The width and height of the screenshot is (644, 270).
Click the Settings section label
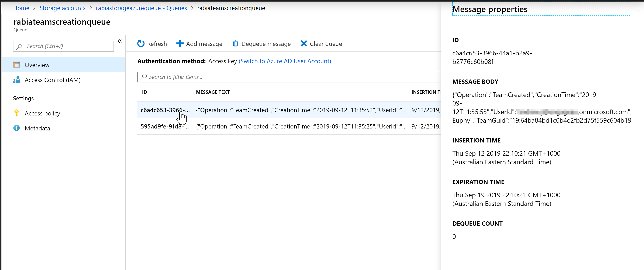23,98
